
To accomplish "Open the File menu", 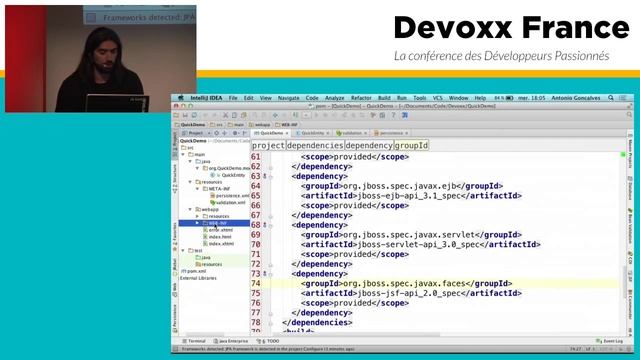I will (x=233, y=98).
